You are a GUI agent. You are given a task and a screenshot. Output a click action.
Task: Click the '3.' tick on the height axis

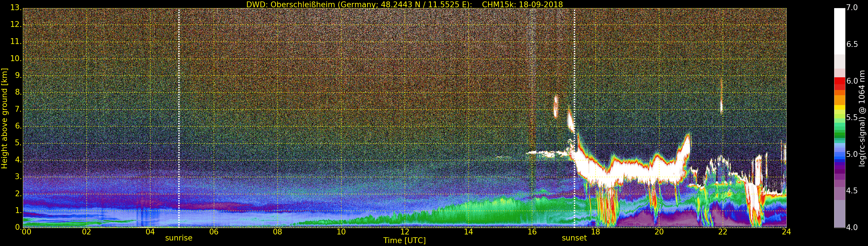coord(18,177)
